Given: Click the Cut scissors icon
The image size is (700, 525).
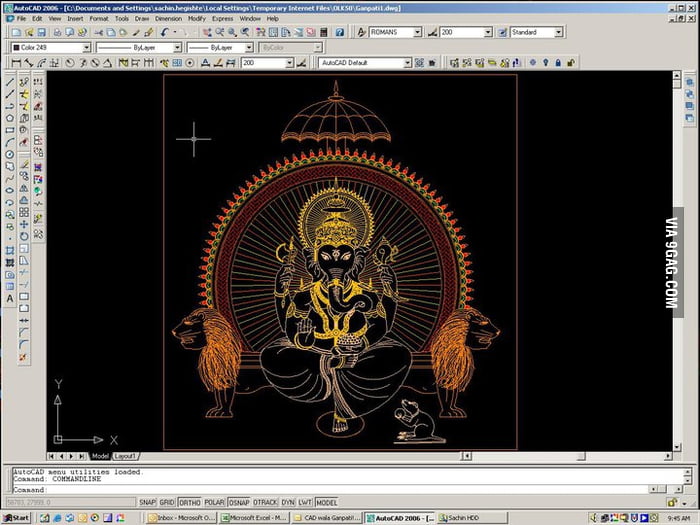Looking at the screenshot, I should pos(98,32).
